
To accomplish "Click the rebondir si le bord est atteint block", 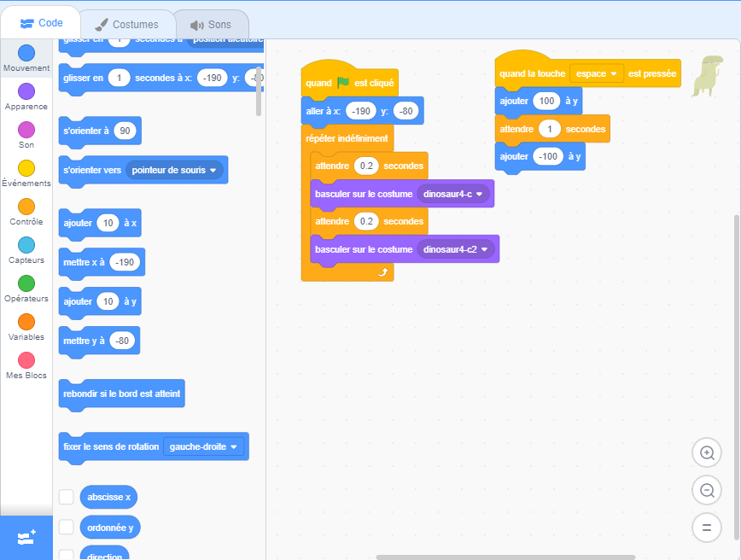I will coord(121,394).
